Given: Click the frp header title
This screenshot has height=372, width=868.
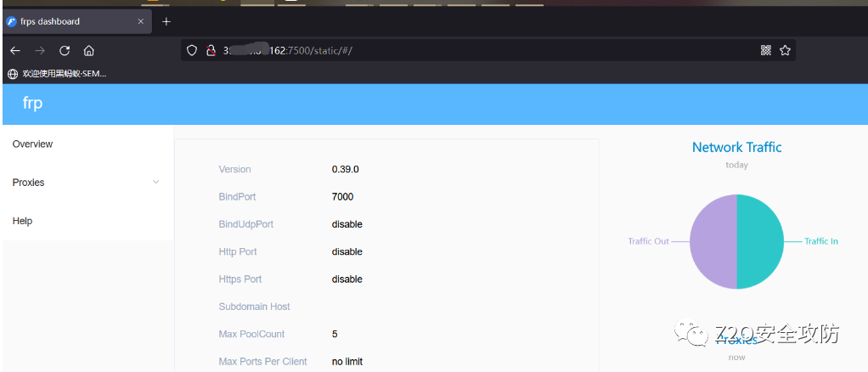Looking at the screenshot, I should 32,103.
